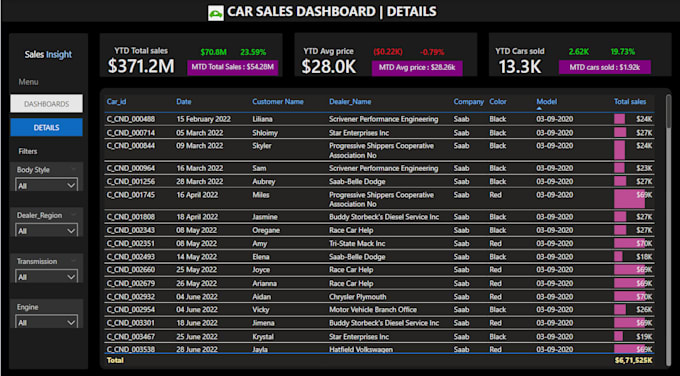Click the MTD Avg price purple badge
This screenshot has width=680, height=376.
tap(417, 68)
